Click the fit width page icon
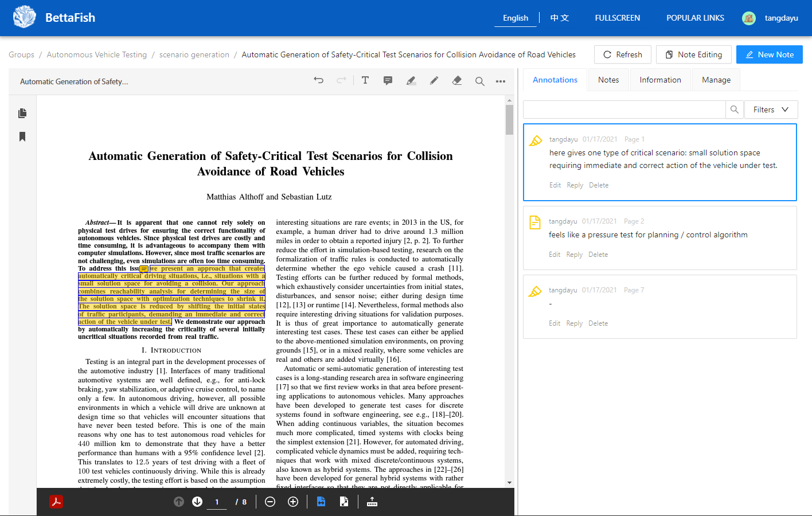Viewport: 812px width, 516px height. (321, 502)
